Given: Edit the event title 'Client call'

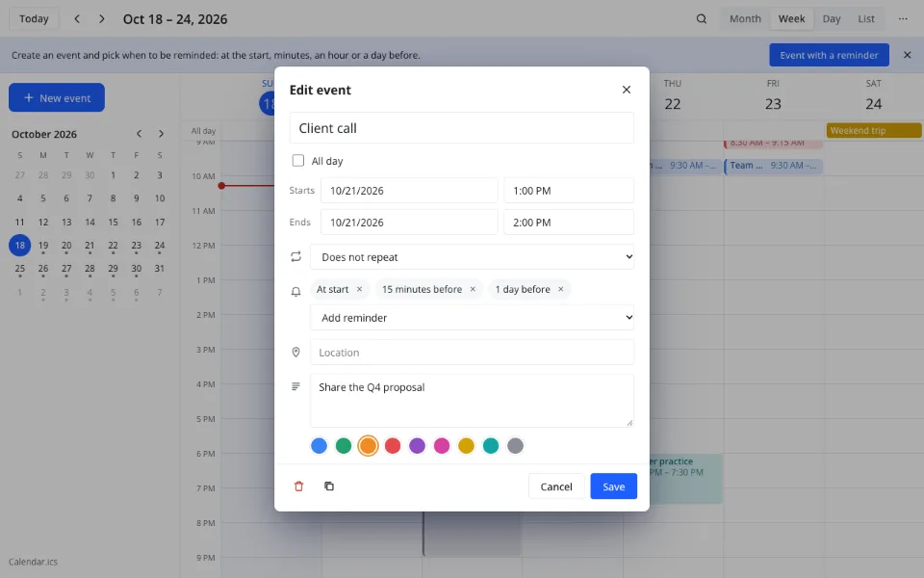Looking at the screenshot, I should 461,128.
